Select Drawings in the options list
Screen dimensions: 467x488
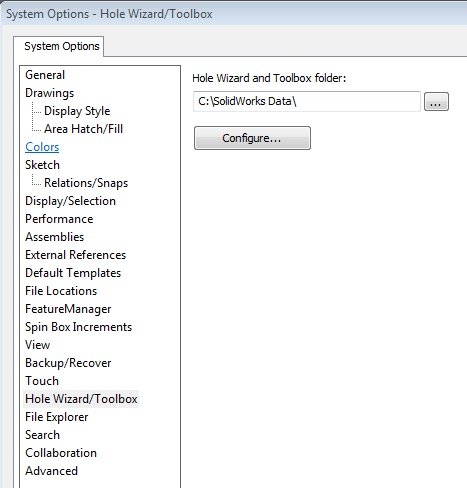[50, 93]
